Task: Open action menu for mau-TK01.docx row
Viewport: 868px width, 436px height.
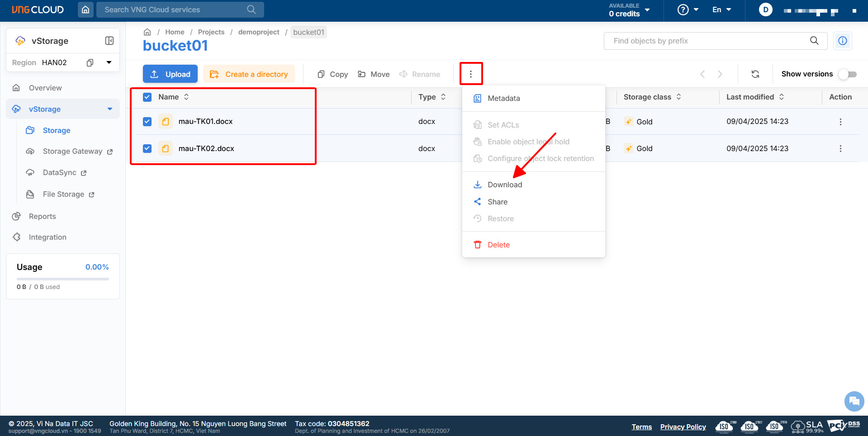Action: 840,122
